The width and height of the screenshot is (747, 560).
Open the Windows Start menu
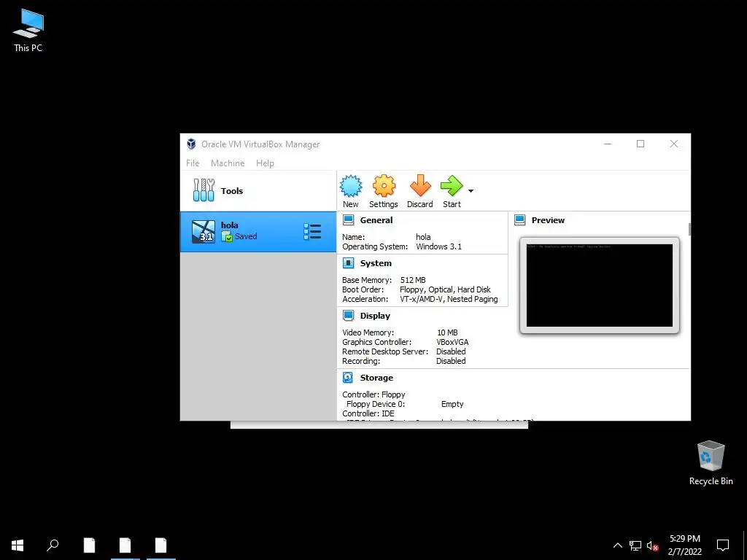click(18, 545)
